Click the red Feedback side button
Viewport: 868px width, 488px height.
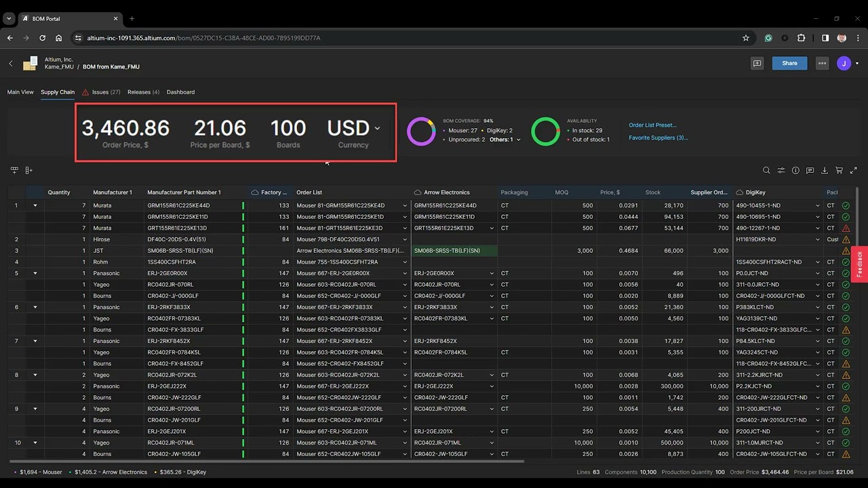[859, 264]
